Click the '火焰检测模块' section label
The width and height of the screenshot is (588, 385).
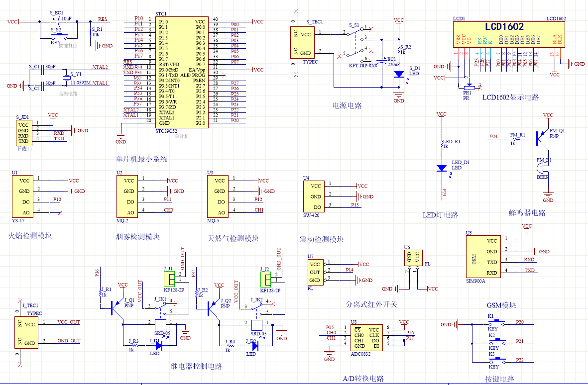[x=30, y=236]
